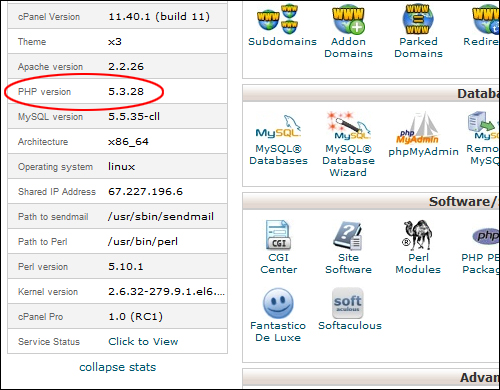This screenshot has width=500, height=390.
Task: Open the Addon Domains icon
Action: (348, 20)
